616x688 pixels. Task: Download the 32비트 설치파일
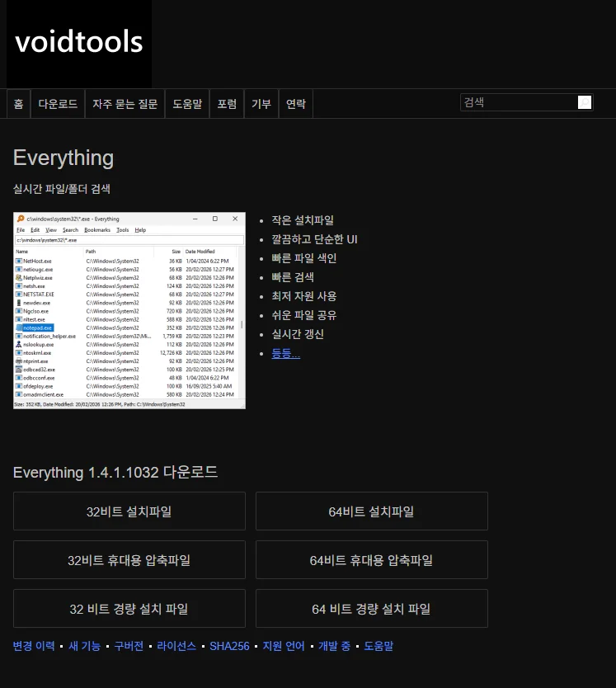click(x=129, y=511)
